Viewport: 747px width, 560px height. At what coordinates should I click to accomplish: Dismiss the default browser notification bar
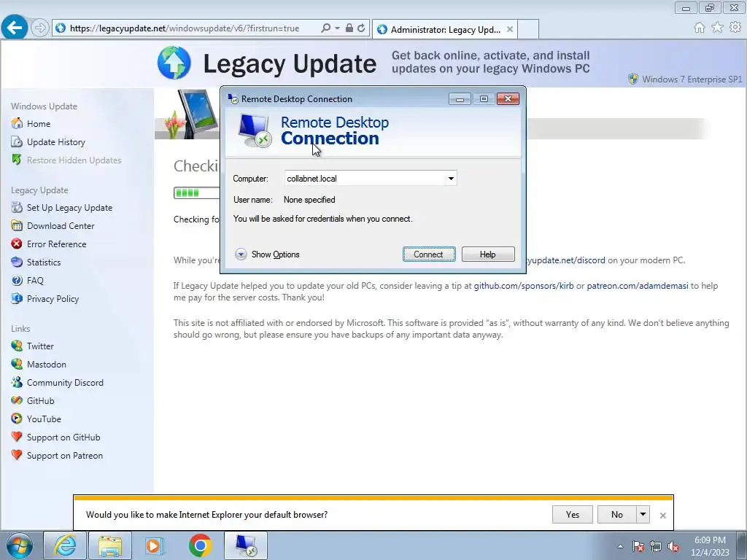[662, 516]
